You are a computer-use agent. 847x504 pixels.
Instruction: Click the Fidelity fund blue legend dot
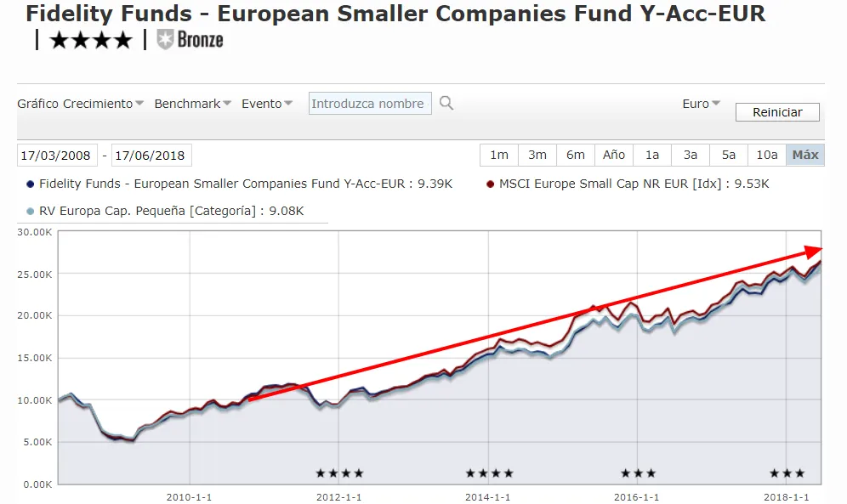(31, 184)
